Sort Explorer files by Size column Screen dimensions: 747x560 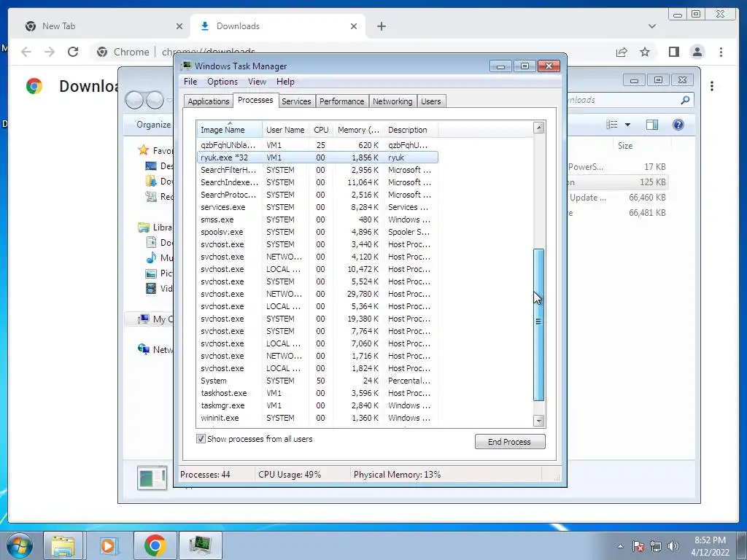(625, 146)
